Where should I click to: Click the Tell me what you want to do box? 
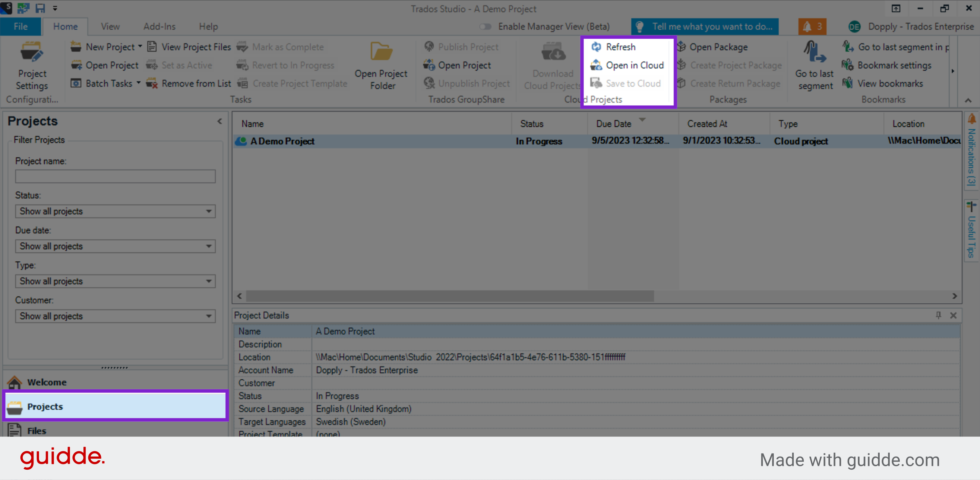coord(704,27)
